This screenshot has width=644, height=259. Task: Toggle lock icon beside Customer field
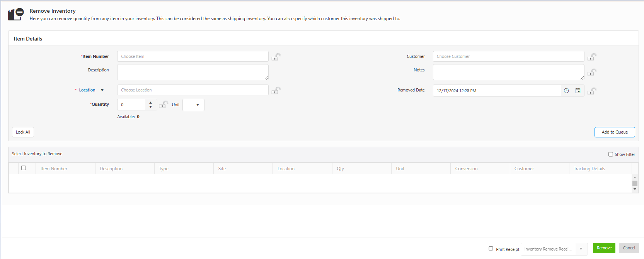tap(592, 57)
